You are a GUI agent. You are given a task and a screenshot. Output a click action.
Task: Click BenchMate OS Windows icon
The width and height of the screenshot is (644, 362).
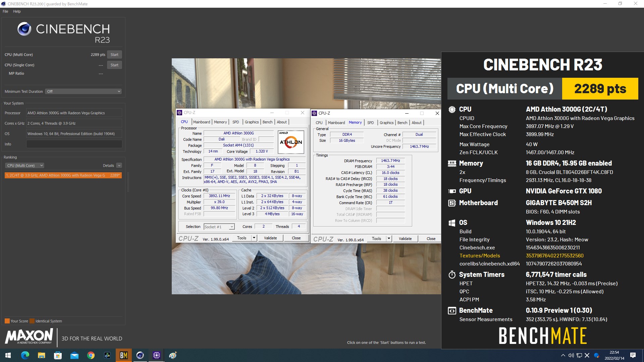452,223
